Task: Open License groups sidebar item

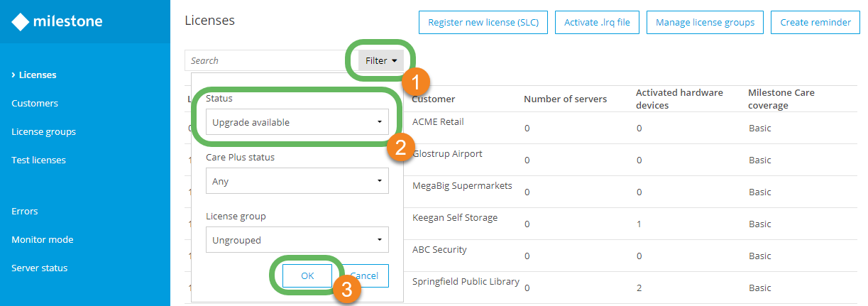Action: point(43,131)
